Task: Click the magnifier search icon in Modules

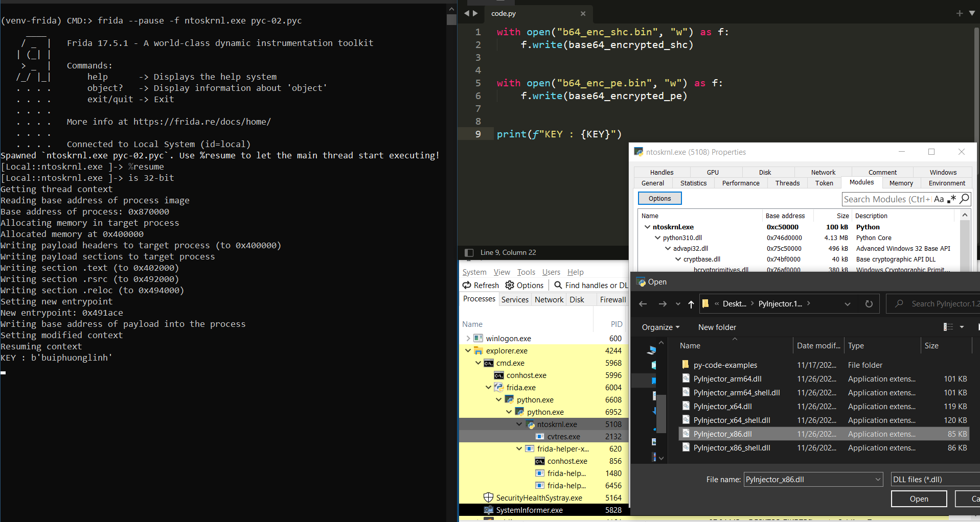Action: point(964,199)
